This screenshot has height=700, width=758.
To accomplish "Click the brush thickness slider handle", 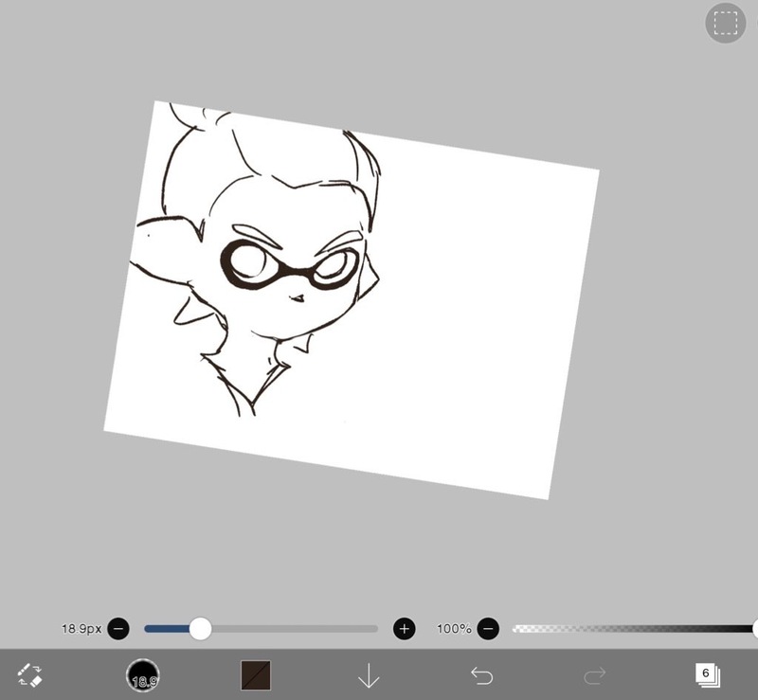I will pos(200,628).
